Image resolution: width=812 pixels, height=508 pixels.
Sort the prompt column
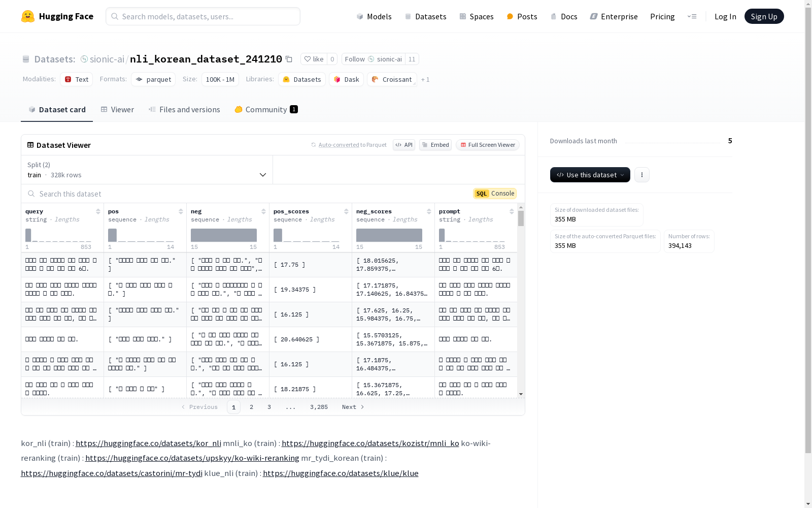512,211
